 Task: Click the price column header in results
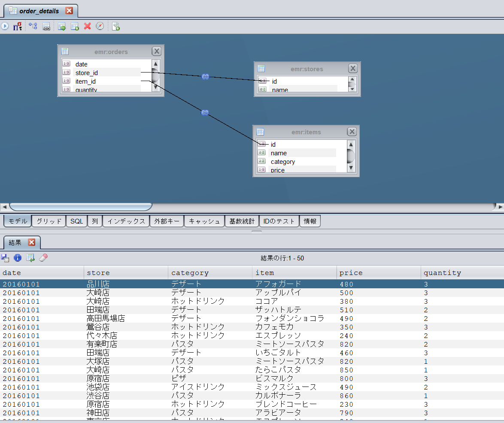(x=379, y=273)
